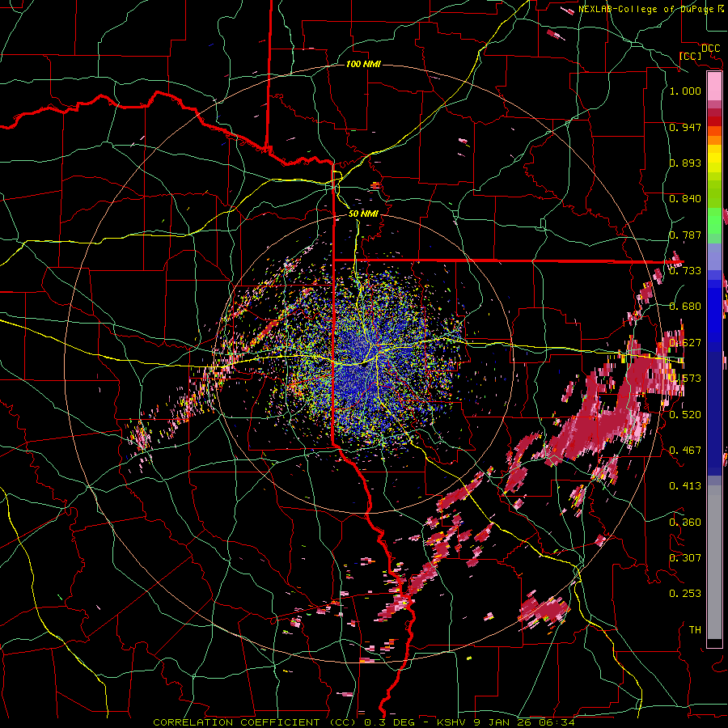Click the 50 NMI range ring label
This screenshot has height=728, width=728.
(x=363, y=214)
